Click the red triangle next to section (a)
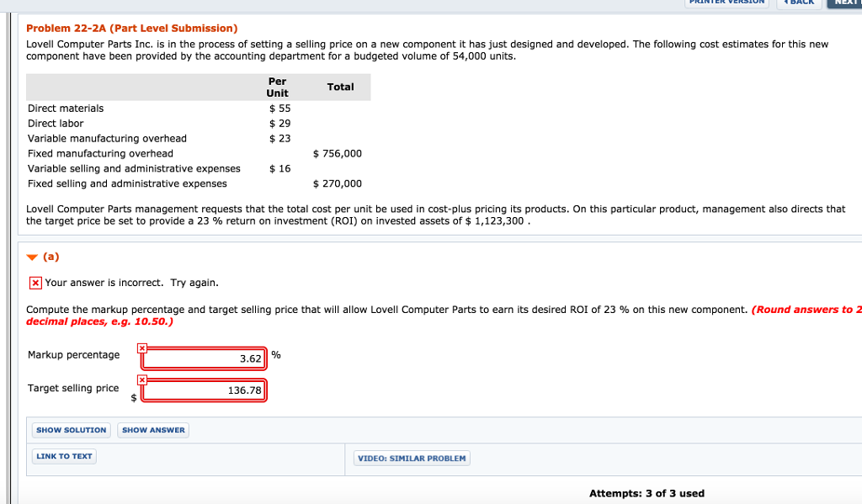862x504 pixels. pos(32,257)
